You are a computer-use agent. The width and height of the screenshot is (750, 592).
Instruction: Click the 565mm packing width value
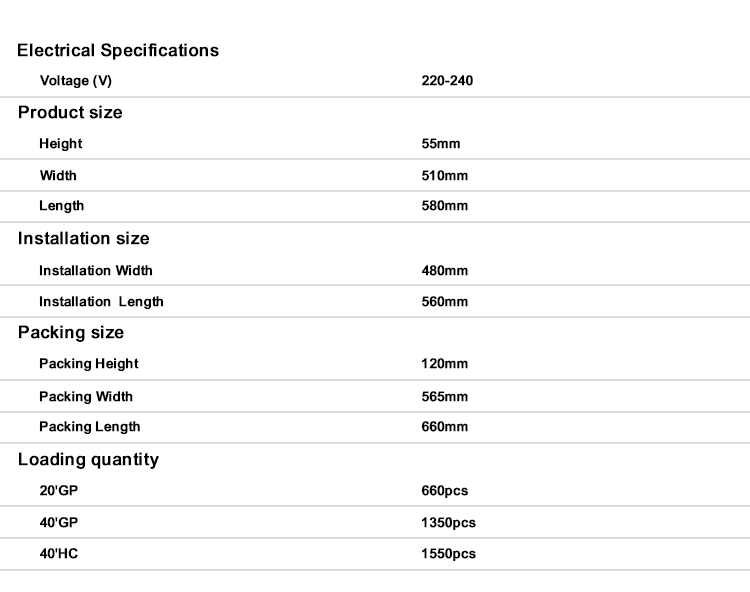pos(445,397)
